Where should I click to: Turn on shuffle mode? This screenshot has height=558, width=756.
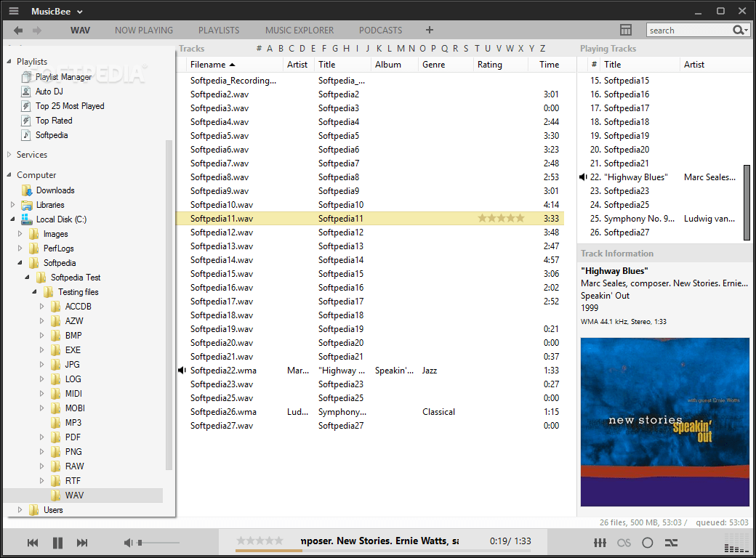pyautogui.click(x=670, y=542)
